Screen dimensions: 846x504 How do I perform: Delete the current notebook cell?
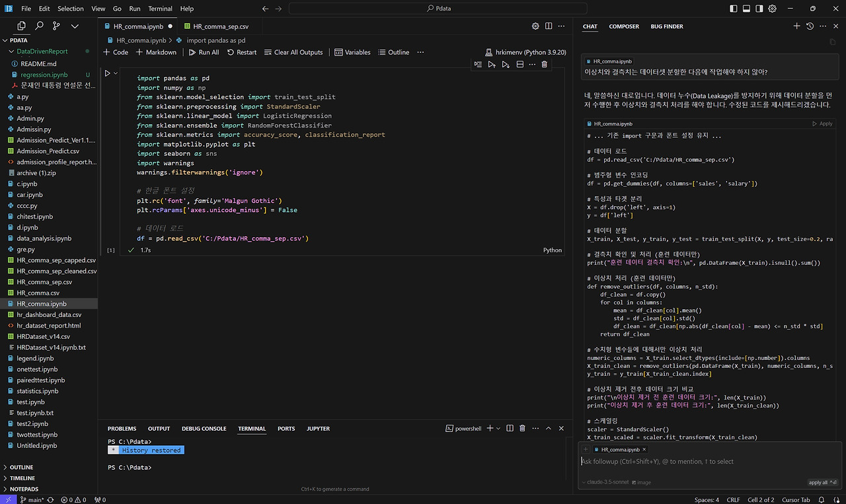point(544,64)
